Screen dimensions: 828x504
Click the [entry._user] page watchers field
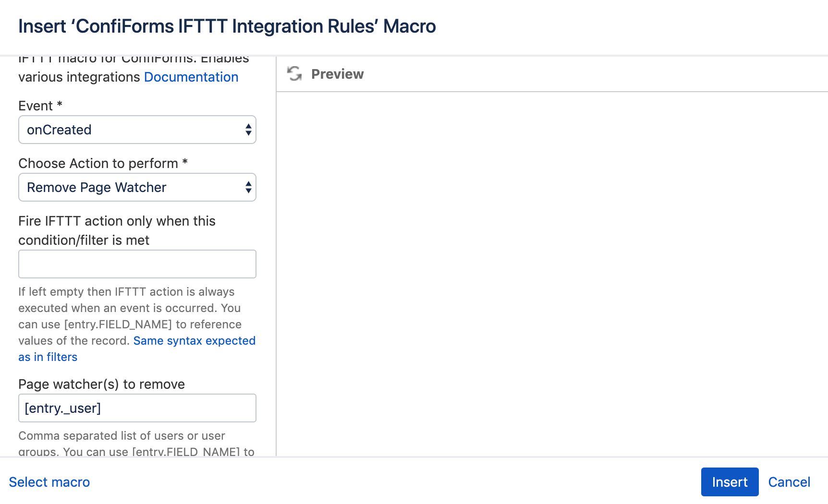(137, 408)
